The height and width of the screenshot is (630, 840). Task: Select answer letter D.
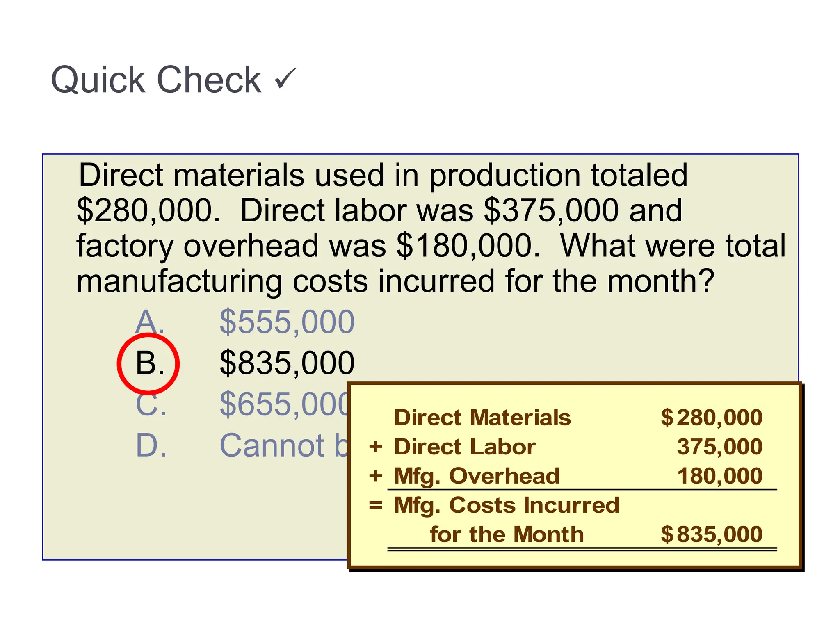(151, 445)
